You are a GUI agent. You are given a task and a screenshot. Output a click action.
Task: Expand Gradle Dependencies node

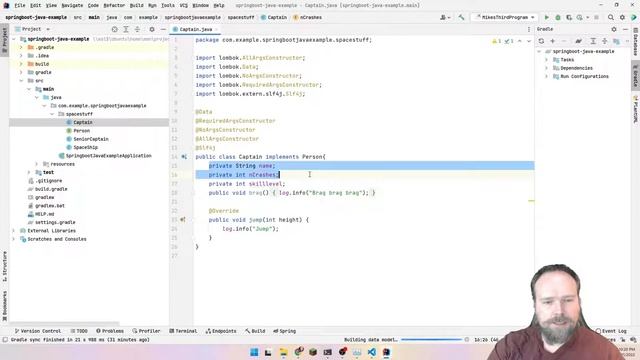point(547,68)
